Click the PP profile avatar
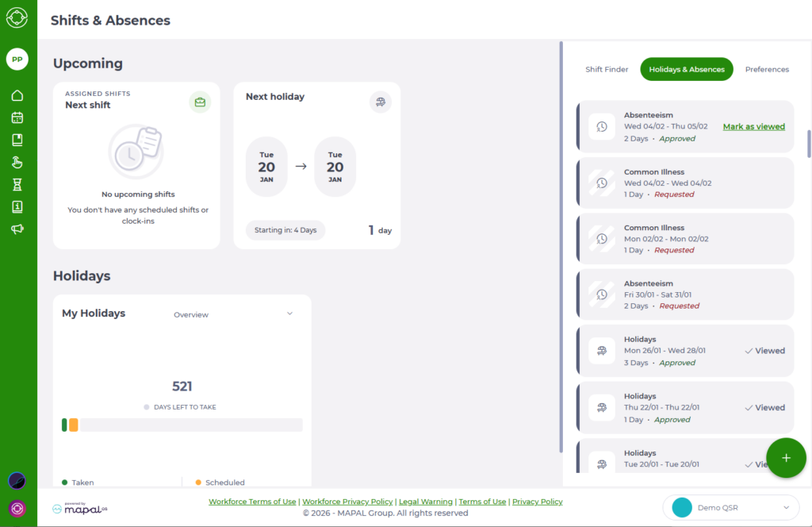This screenshot has height=527, width=812. tap(17, 60)
